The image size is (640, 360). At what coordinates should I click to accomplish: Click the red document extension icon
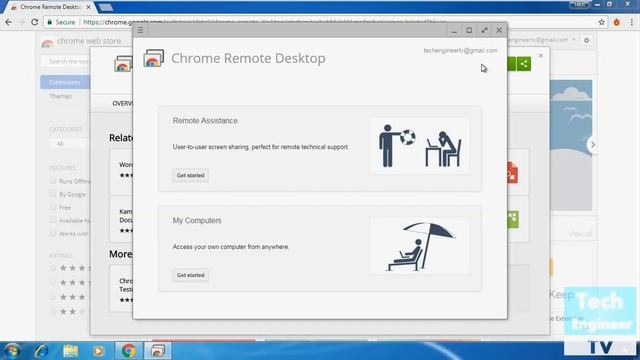point(512,173)
